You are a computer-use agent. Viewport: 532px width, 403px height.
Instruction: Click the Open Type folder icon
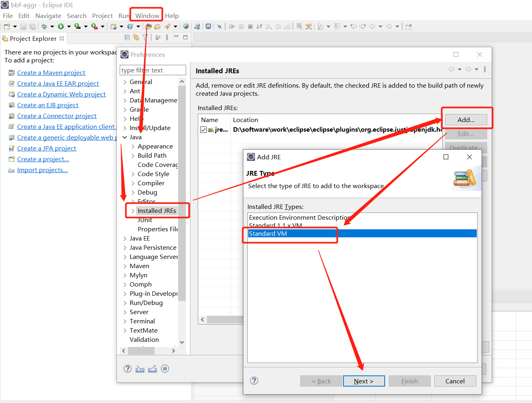149,26
